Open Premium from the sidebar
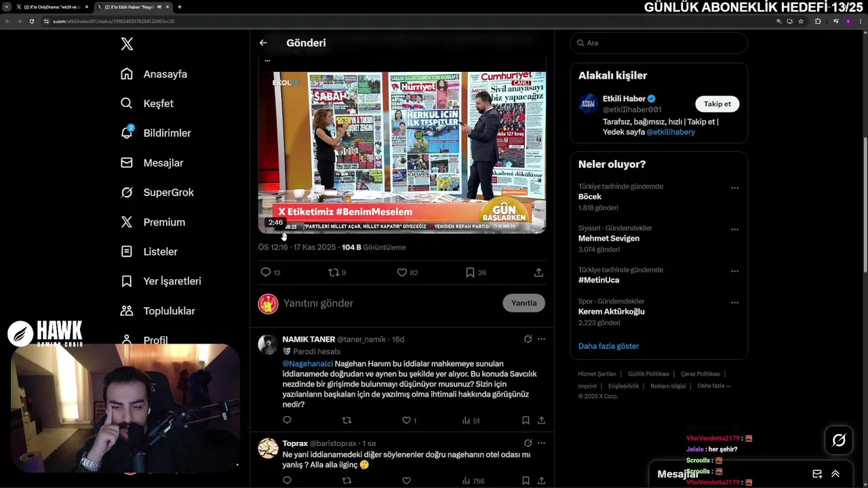 coord(153,222)
